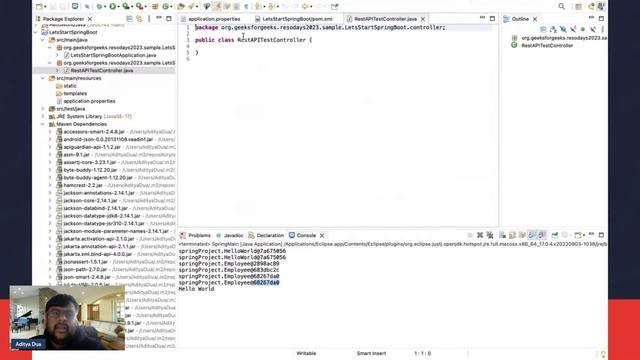This screenshot has width=640, height=360.
Task: Collapse the Maven Dependencies node
Action: [x=43, y=124]
